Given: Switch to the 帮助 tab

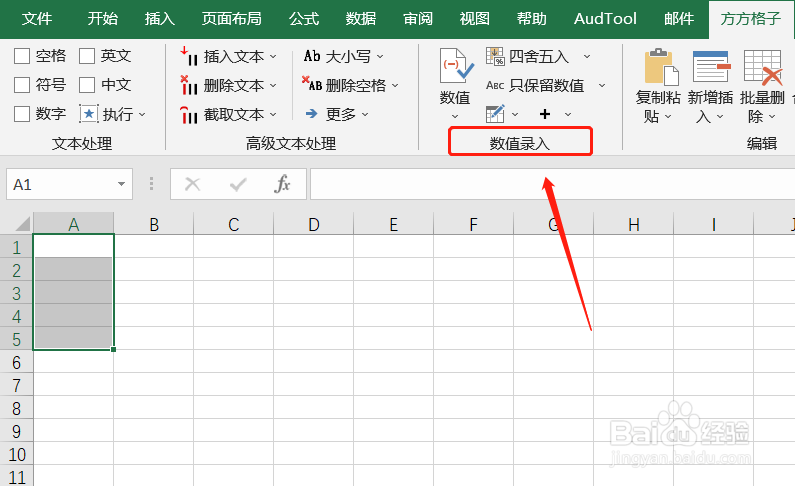Looking at the screenshot, I should click(531, 19).
